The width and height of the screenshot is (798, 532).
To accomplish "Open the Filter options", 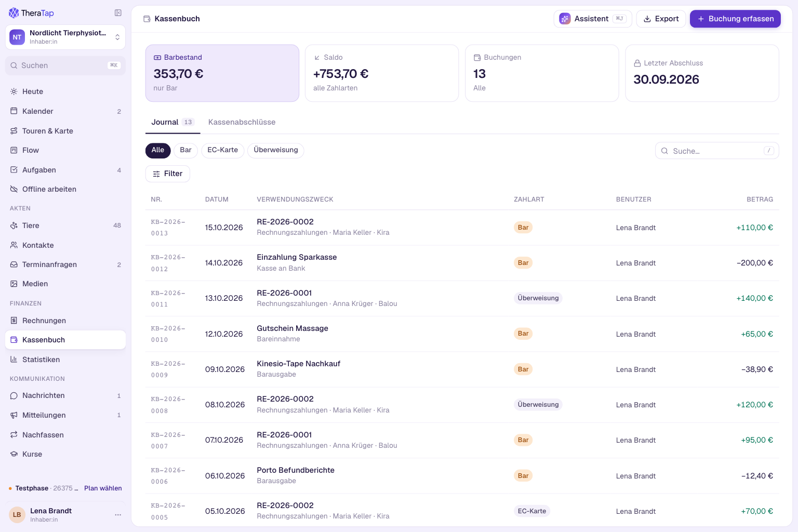I will point(168,174).
